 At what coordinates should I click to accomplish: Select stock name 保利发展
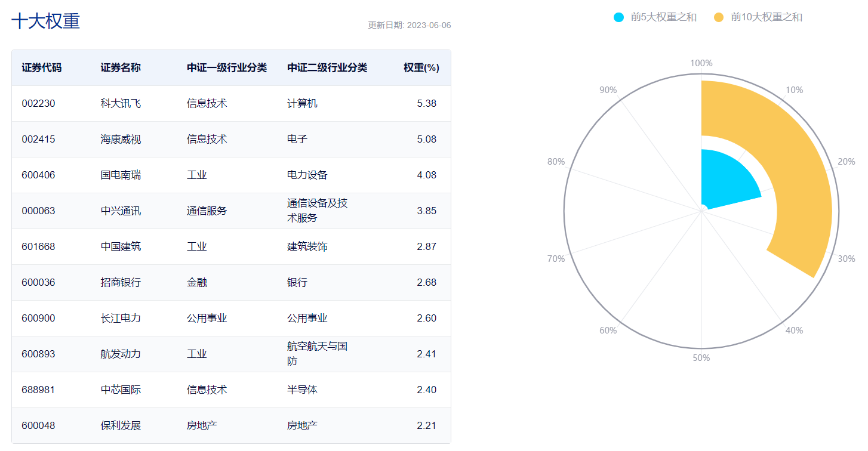pos(121,426)
